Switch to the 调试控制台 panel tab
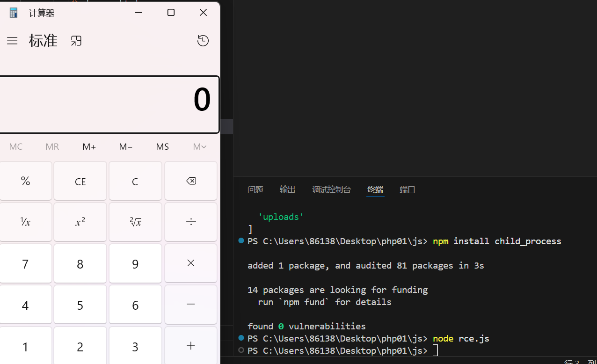597x364 pixels. [331, 189]
